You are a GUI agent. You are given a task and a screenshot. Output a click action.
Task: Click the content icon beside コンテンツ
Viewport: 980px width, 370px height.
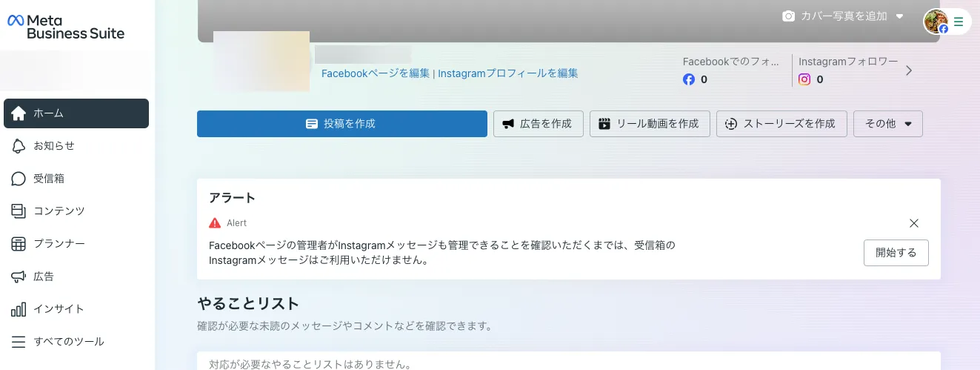point(19,211)
